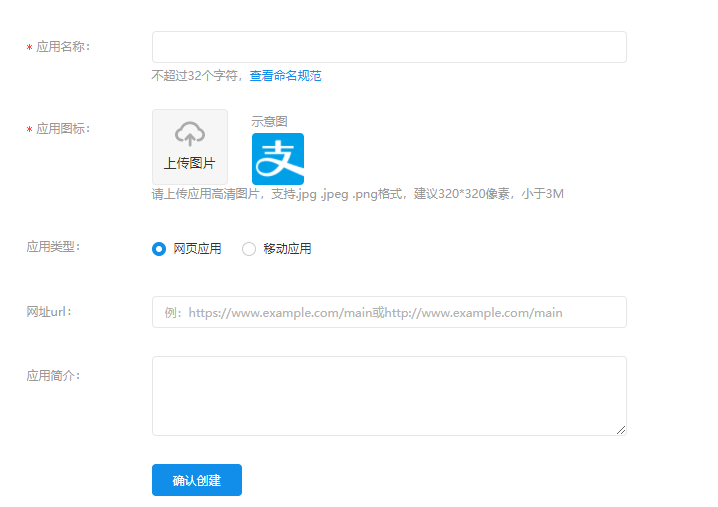The height and width of the screenshot is (507, 718).
Task: Click the 网址url label
Action: [x=49, y=312]
